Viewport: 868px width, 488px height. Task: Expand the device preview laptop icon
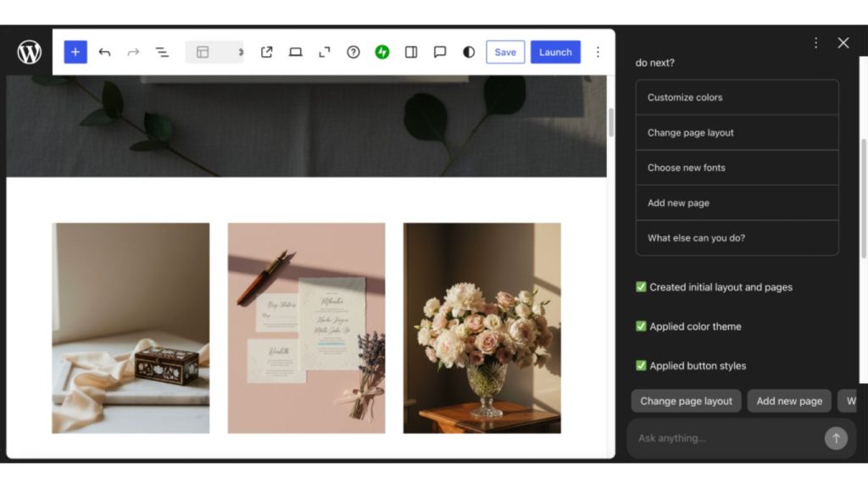[295, 52]
